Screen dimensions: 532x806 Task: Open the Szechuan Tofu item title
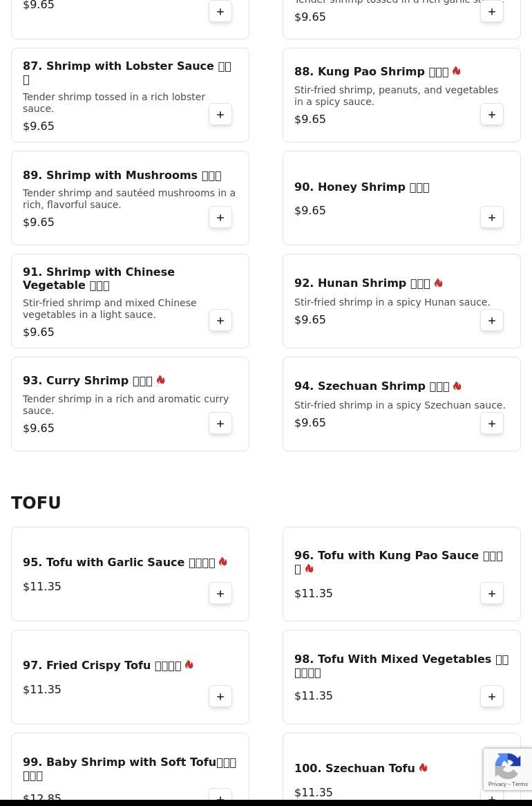click(354, 768)
